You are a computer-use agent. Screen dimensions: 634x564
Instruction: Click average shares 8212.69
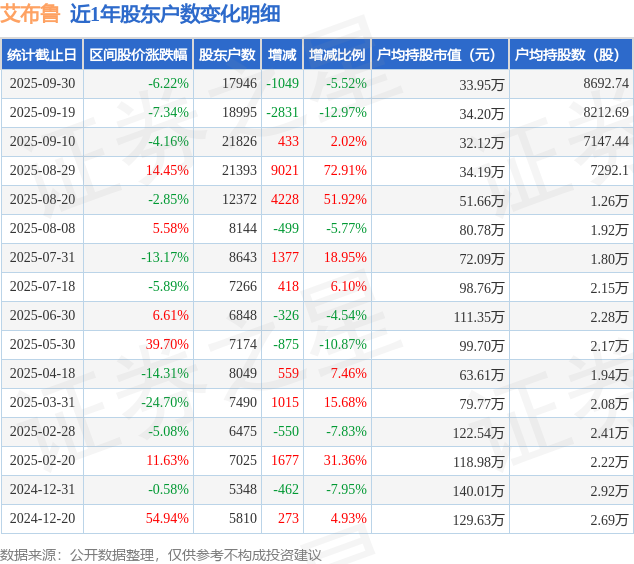(x=606, y=112)
